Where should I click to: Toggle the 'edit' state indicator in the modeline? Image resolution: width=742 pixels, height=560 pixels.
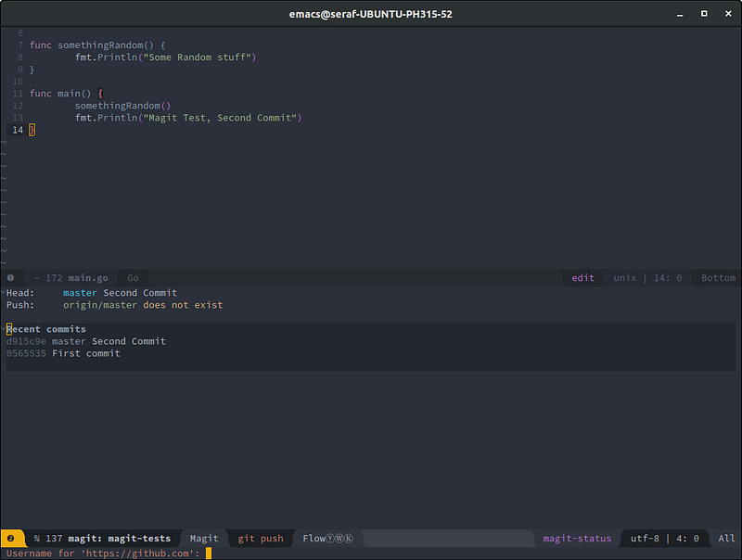coord(582,277)
